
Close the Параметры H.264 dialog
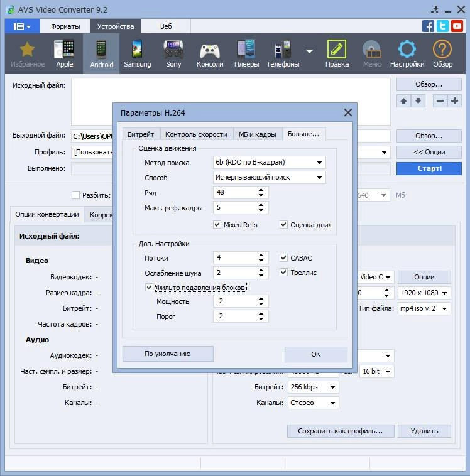[348, 112]
